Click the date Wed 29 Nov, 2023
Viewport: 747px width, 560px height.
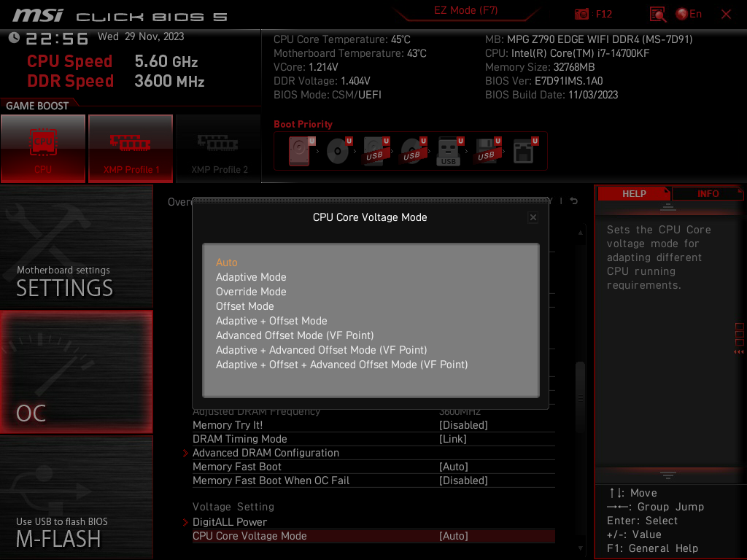coord(141,36)
